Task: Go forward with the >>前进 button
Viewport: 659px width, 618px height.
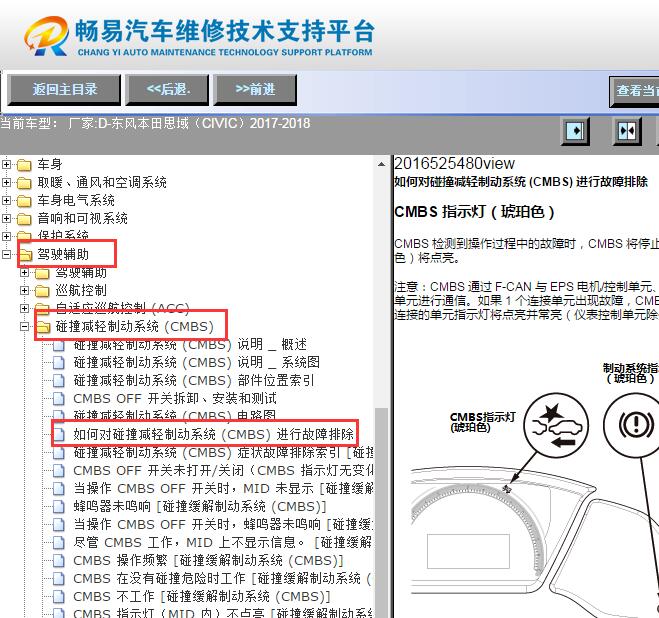Action: pos(255,89)
